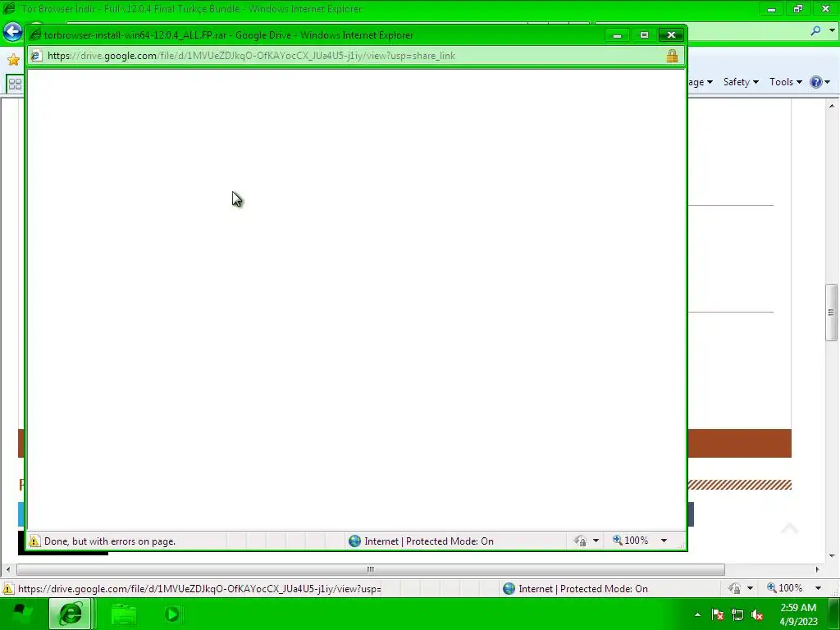The image size is (840, 630).
Task: Expand popup blocker arrow in background status bar
Action: (750, 588)
